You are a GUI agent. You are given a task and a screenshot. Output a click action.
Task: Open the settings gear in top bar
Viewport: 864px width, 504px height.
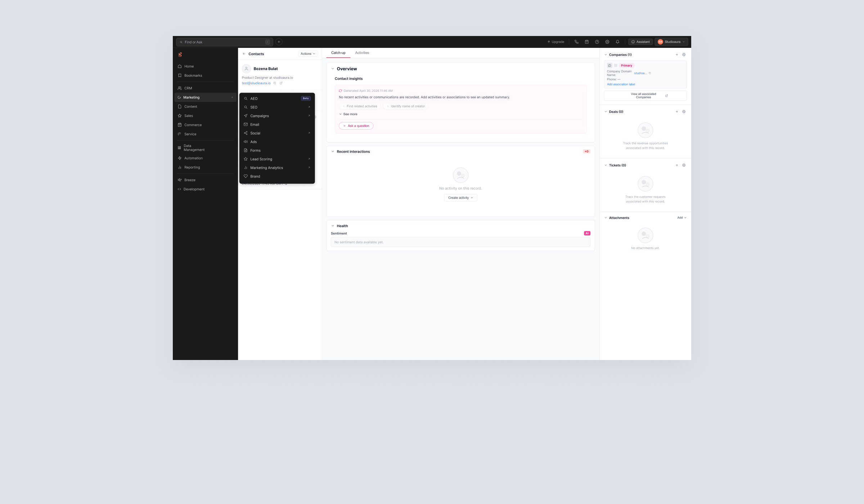click(607, 42)
